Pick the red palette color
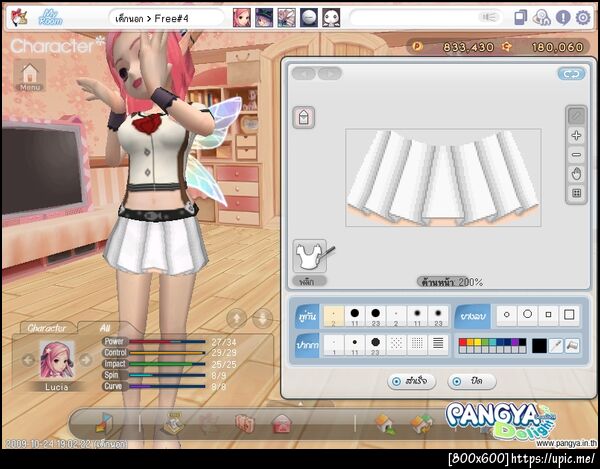Viewport: 600px width, 469px height. pyautogui.click(x=463, y=342)
